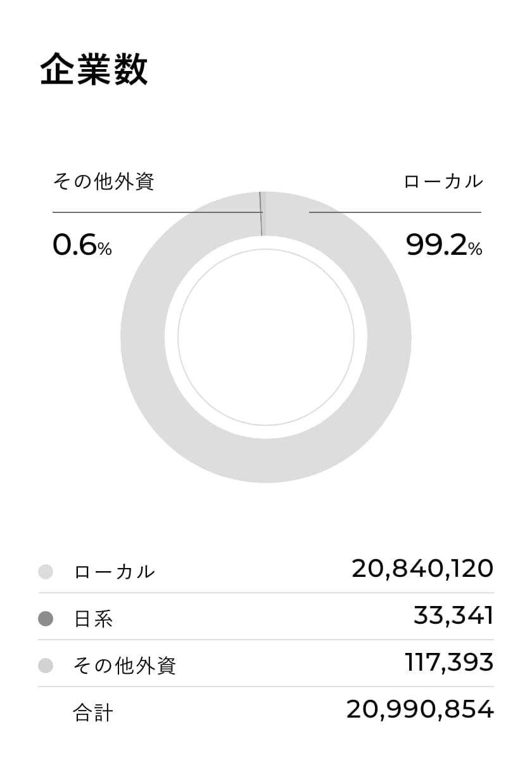The height and width of the screenshot is (781, 532).
Task: Click the 合計 total row label
Action: [94, 713]
